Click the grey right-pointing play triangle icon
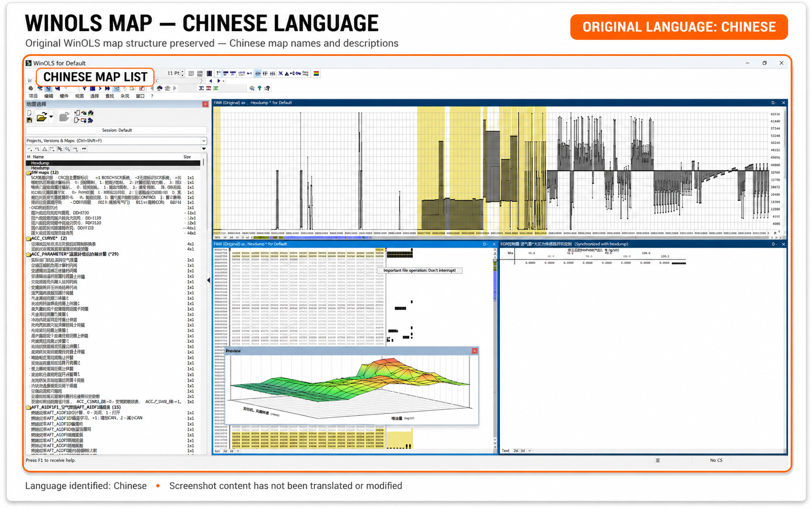This screenshot has width=812, height=508. (x=175, y=88)
